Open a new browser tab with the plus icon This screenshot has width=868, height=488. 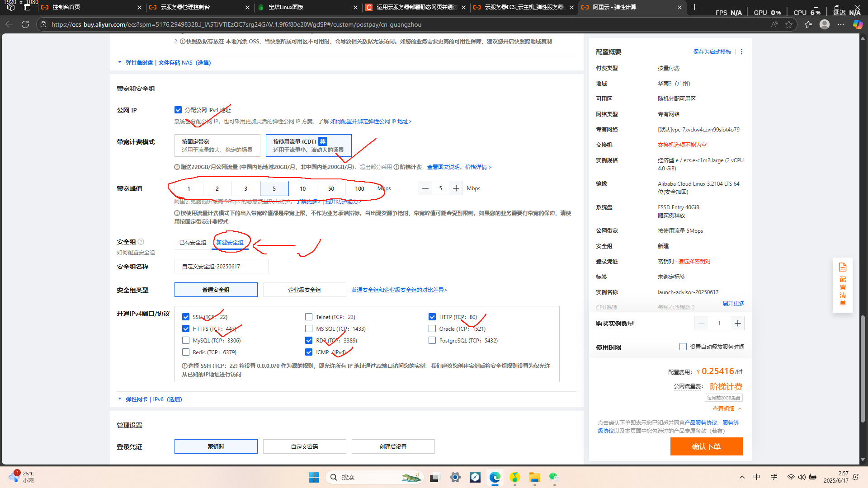(x=695, y=7)
